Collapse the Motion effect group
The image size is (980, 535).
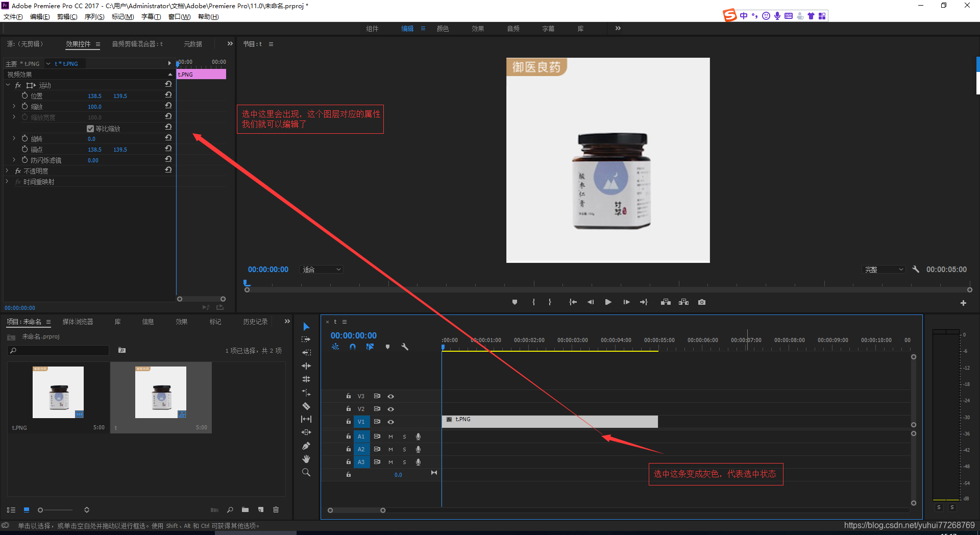click(x=8, y=85)
